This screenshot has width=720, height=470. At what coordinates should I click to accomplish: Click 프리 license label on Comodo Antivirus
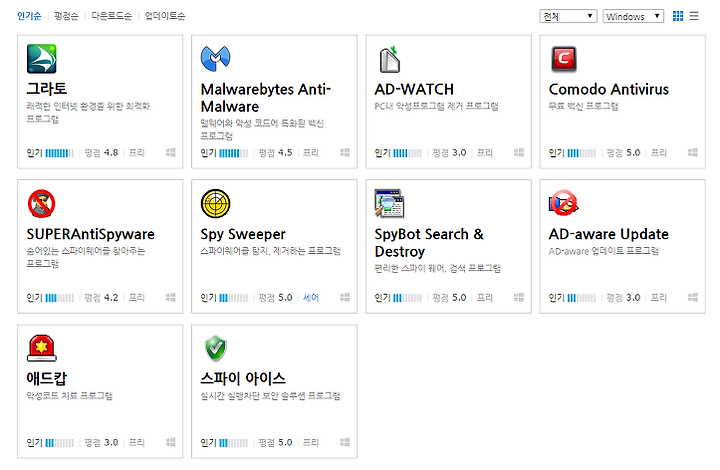[659, 152]
